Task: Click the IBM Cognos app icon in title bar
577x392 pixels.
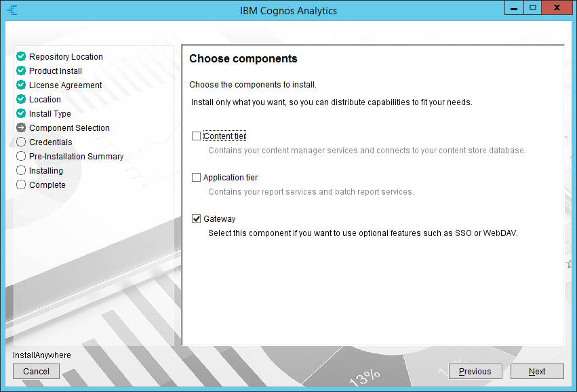Action: [12, 10]
